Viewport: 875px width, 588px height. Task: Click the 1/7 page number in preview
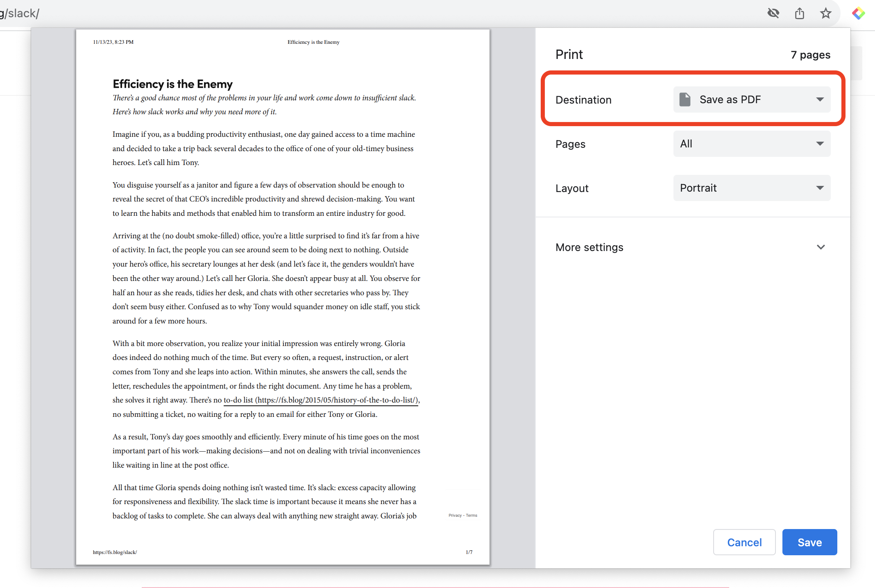coord(469,552)
